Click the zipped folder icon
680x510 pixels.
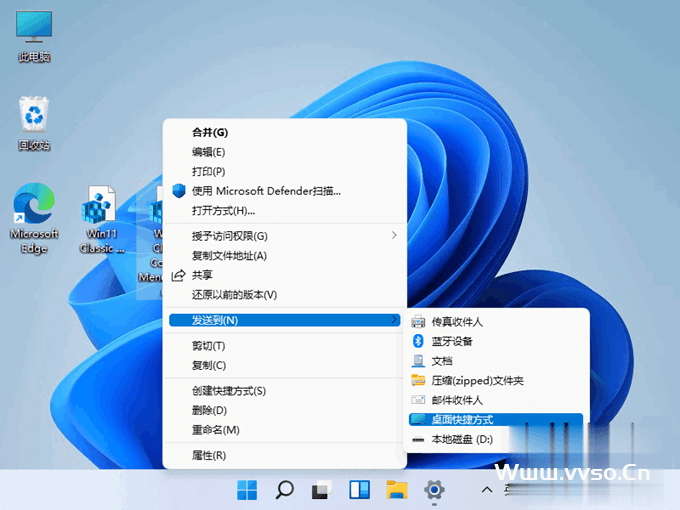[418, 380]
